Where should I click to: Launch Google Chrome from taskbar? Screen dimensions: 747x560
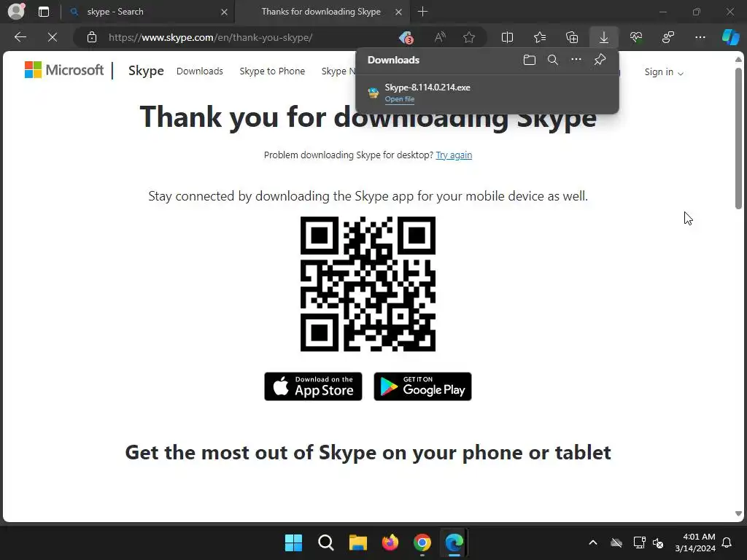point(422,542)
